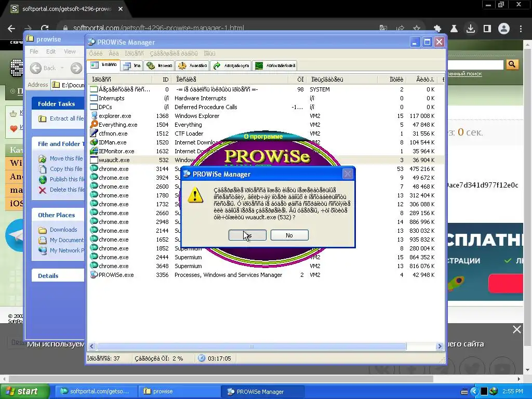The width and height of the screenshot is (532, 399).
Task: Click the No button in the PROWiSe dialog
Action: click(289, 235)
